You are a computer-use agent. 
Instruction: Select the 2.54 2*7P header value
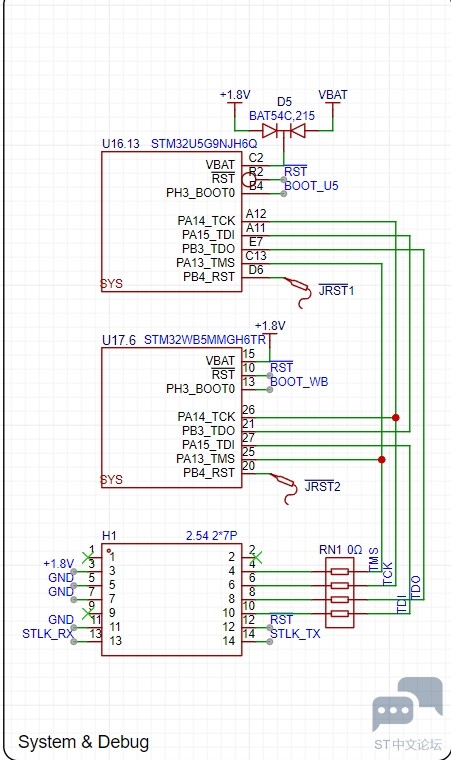click(x=211, y=536)
